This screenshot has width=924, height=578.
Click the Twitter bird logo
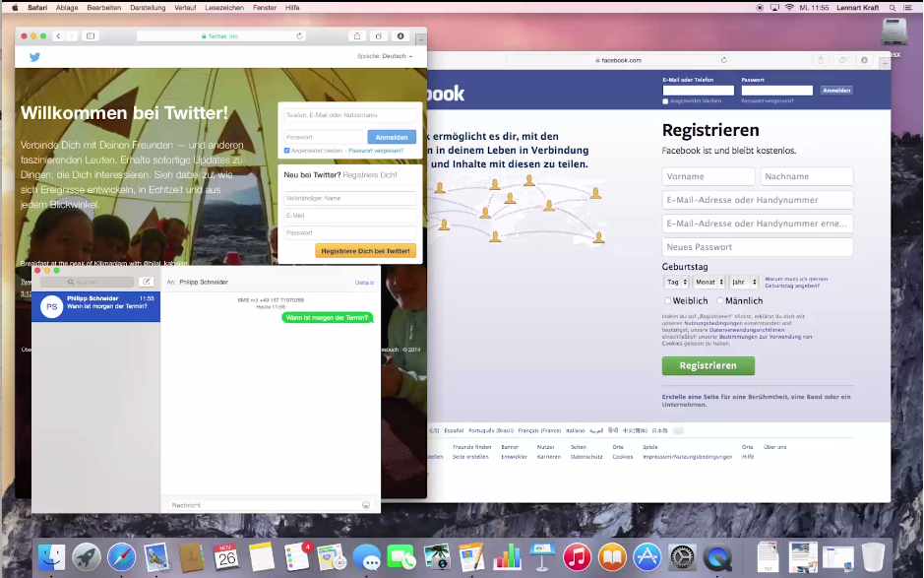[34, 57]
